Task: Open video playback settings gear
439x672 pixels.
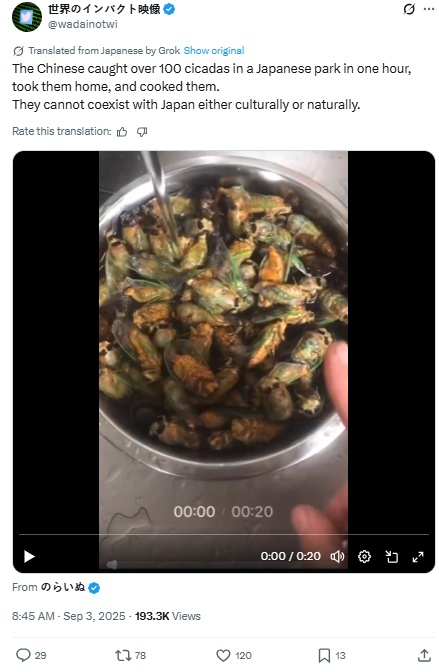Action: click(x=364, y=556)
